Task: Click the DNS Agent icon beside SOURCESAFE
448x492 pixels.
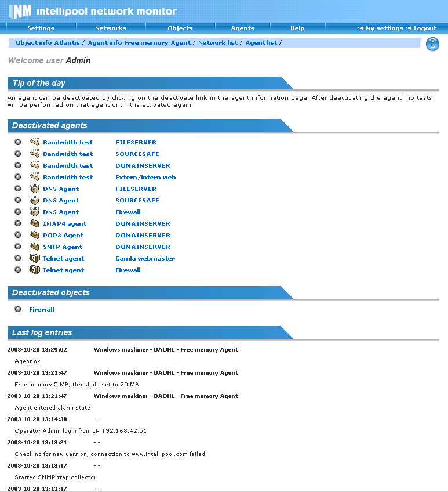Action: tap(35, 200)
